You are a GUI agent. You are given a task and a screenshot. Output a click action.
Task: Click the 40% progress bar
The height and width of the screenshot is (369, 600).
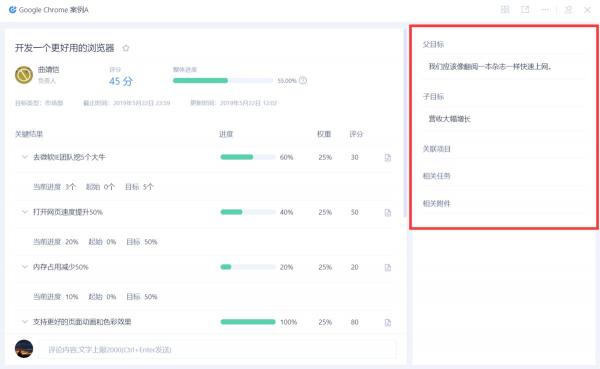248,212
